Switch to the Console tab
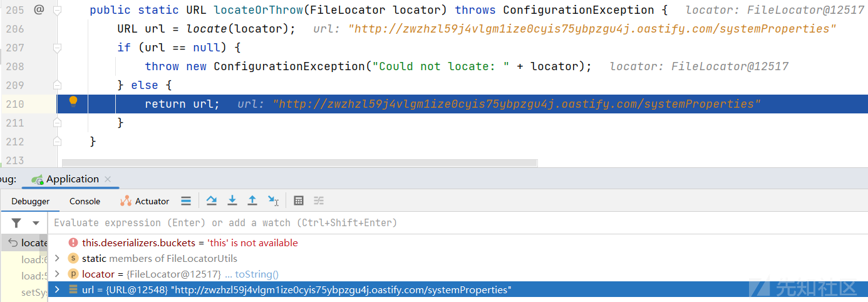Image resolution: width=868 pixels, height=302 pixels. coord(85,201)
